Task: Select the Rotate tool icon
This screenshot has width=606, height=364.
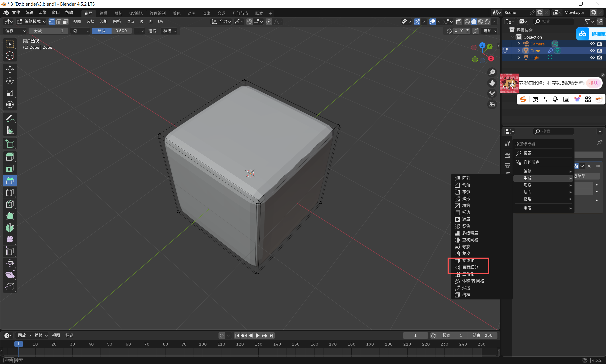Action: click(x=10, y=81)
